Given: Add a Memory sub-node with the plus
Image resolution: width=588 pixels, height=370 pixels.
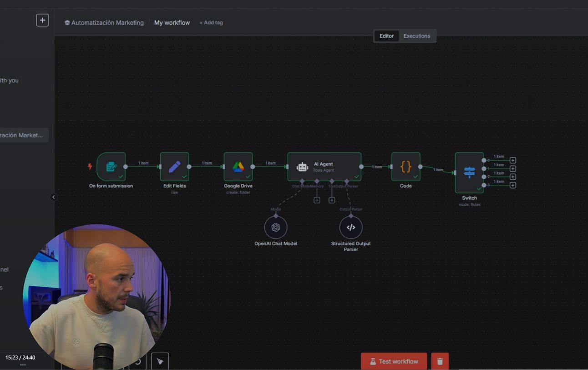Looking at the screenshot, I should pyautogui.click(x=317, y=200).
